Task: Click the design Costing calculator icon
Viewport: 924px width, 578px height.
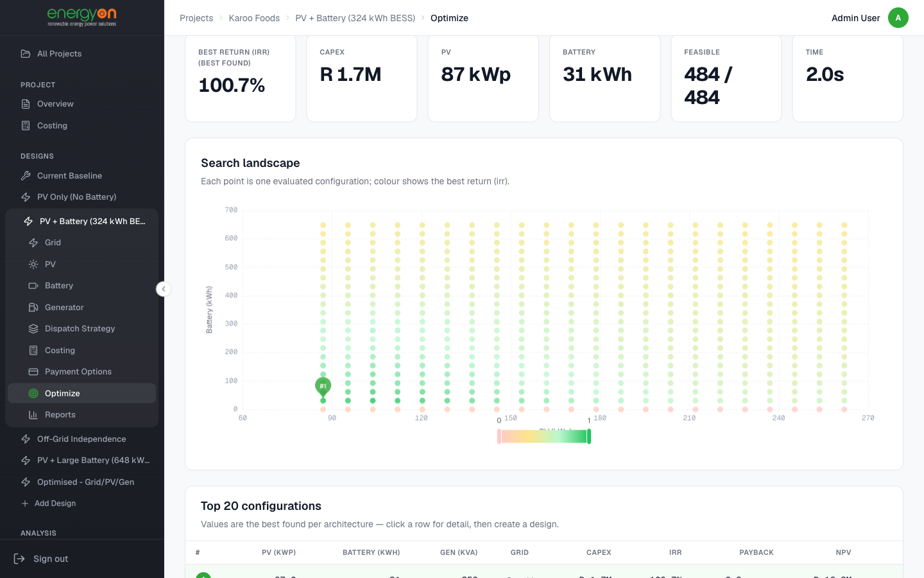Action: pos(33,351)
